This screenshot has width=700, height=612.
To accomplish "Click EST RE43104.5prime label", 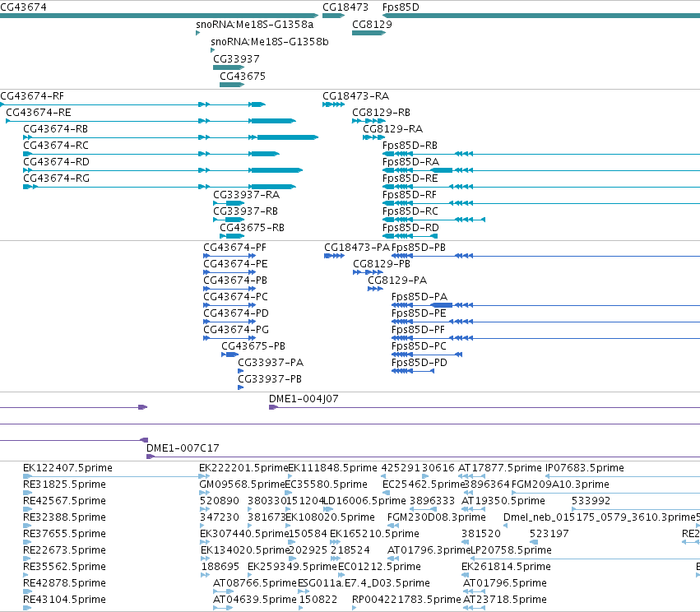I will point(64,600).
